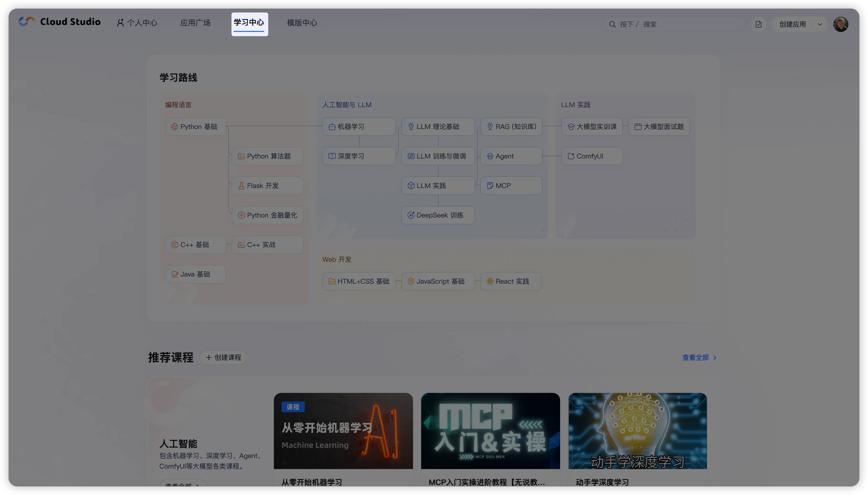Open the React 实践 node
Image resolution: width=868 pixels, height=495 pixels.
pyautogui.click(x=510, y=282)
